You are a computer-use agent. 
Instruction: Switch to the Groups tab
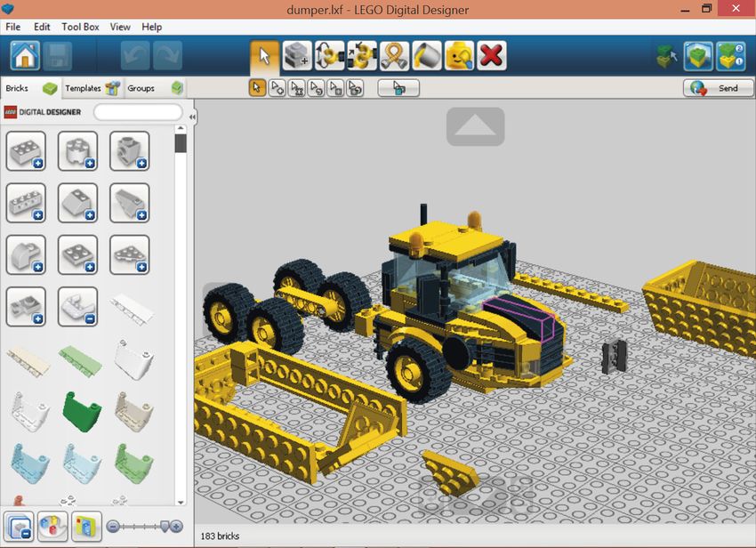[155, 88]
